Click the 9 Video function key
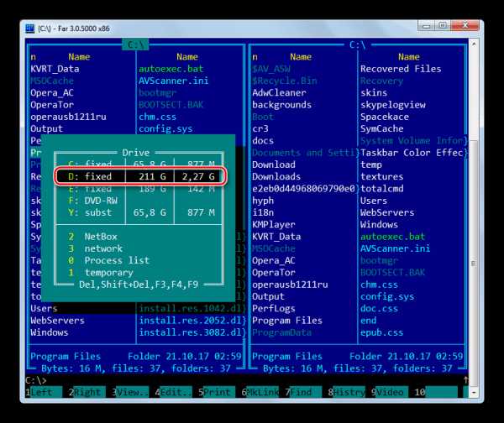 [x=390, y=392]
